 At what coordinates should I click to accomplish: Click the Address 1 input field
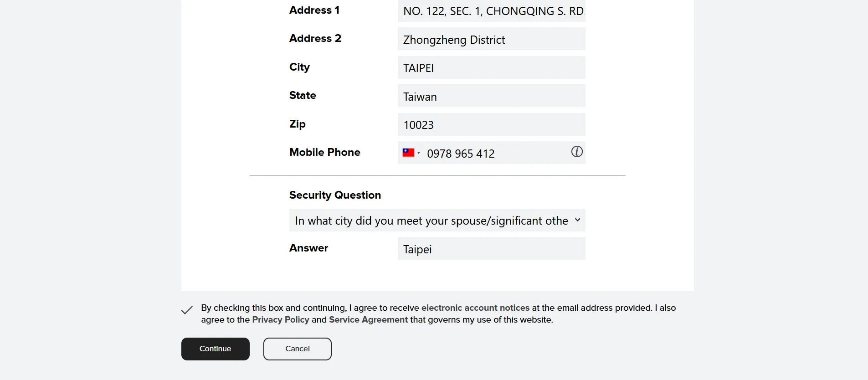click(x=491, y=11)
